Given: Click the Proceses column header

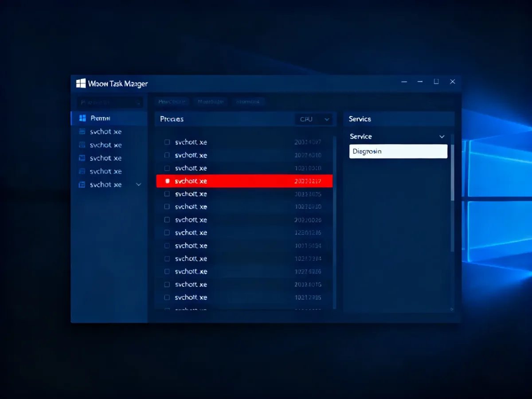Looking at the screenshot, I should [172, 119].
